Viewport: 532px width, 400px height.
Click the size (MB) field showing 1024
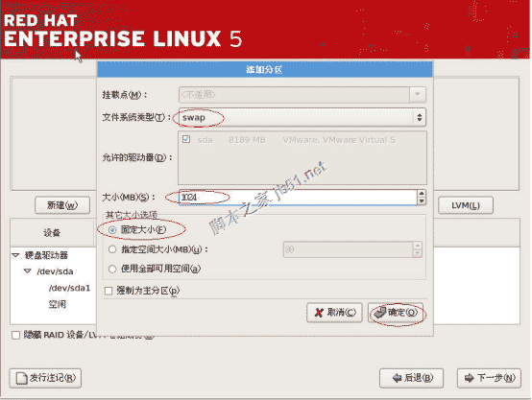click(x=298, y=197)
